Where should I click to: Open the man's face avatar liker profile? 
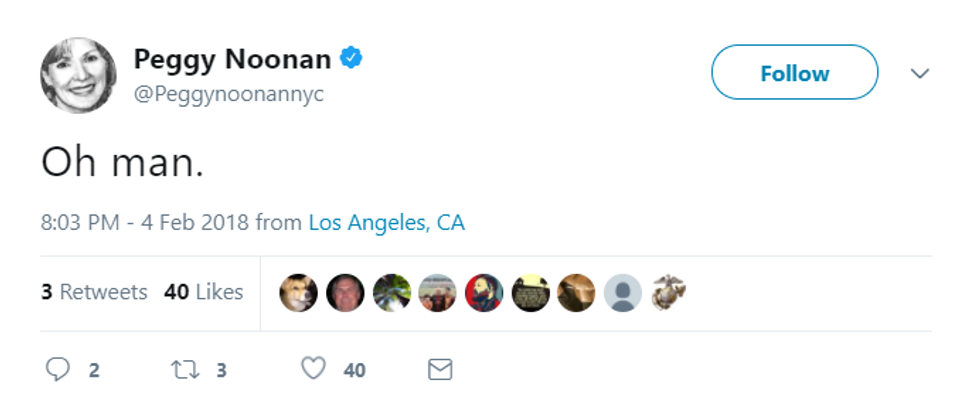coord(345,293)
